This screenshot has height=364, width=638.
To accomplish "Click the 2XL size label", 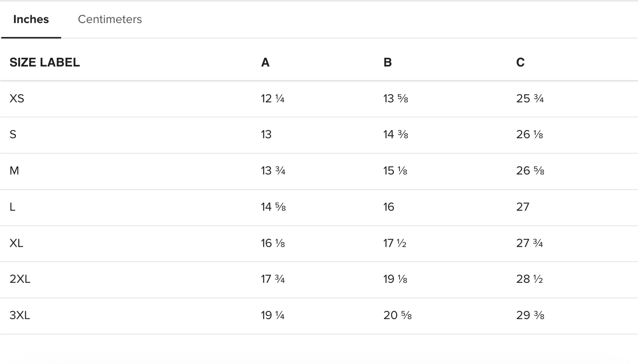I will [20, 279].
